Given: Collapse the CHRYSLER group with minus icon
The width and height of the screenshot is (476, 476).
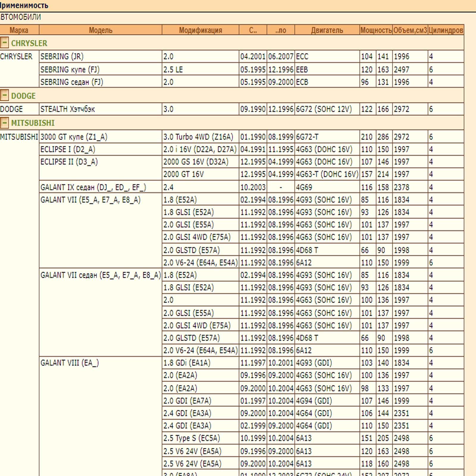Looking at the screenshot, I should click(x=4, y=43).
